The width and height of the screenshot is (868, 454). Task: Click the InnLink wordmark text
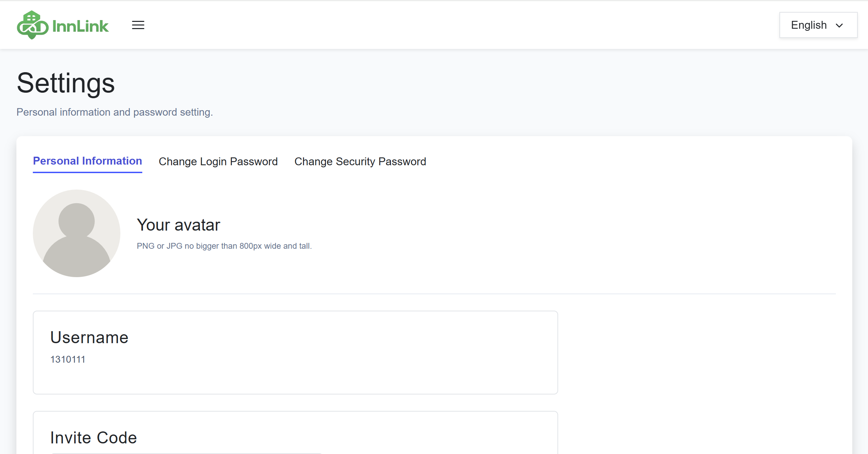[80, 26]
